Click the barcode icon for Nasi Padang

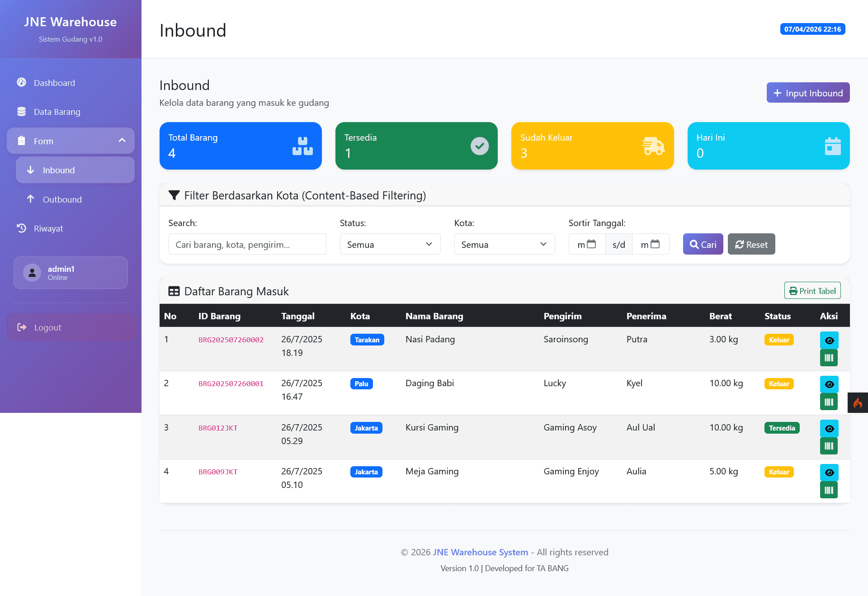(x=829, y=358)
